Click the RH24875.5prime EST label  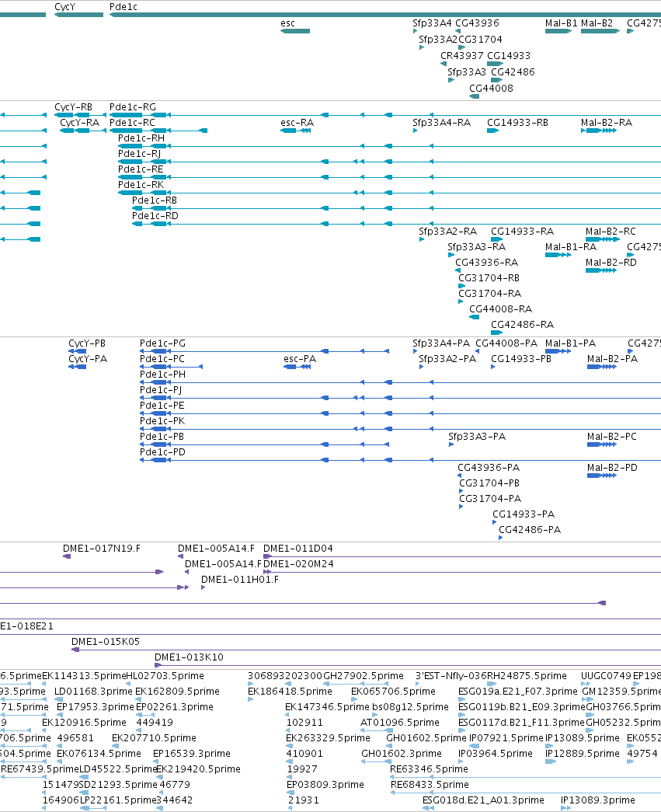(x=527, y=676)
